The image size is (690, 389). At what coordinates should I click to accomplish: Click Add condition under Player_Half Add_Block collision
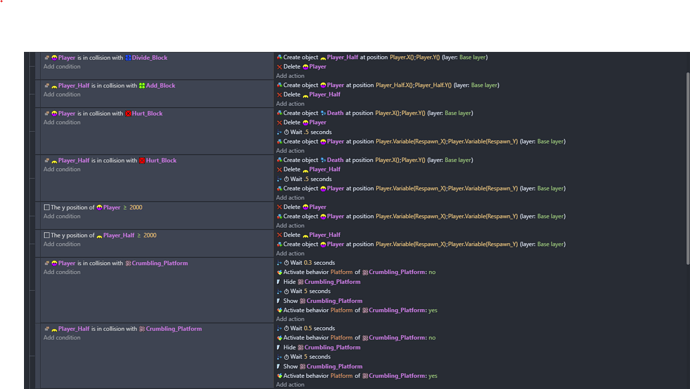coord(62,95)
